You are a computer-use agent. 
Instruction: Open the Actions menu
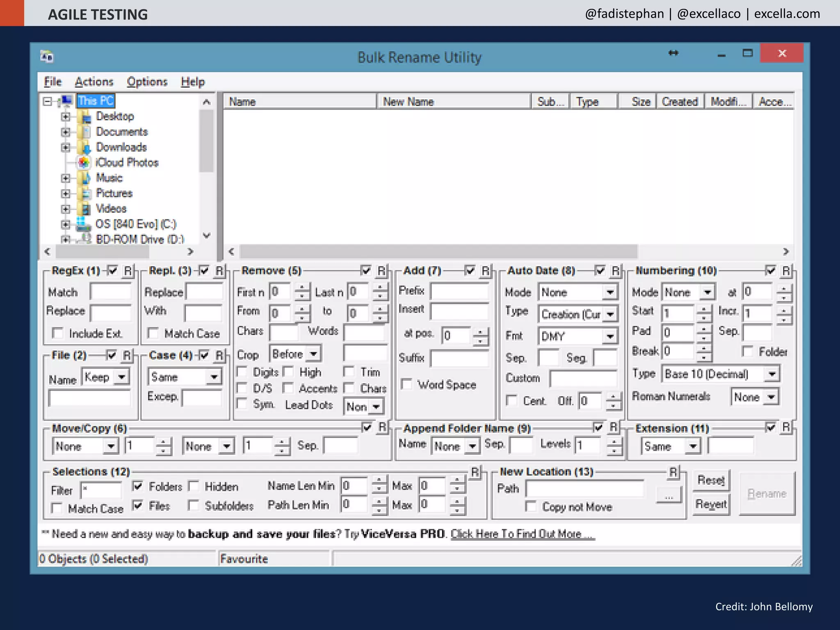tap(94, 82)
